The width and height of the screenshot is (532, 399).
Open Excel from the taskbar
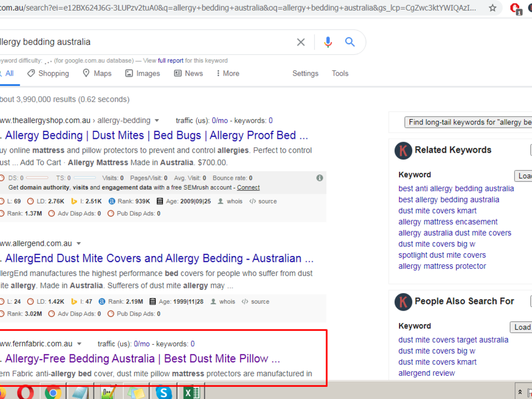pos(191,393)
